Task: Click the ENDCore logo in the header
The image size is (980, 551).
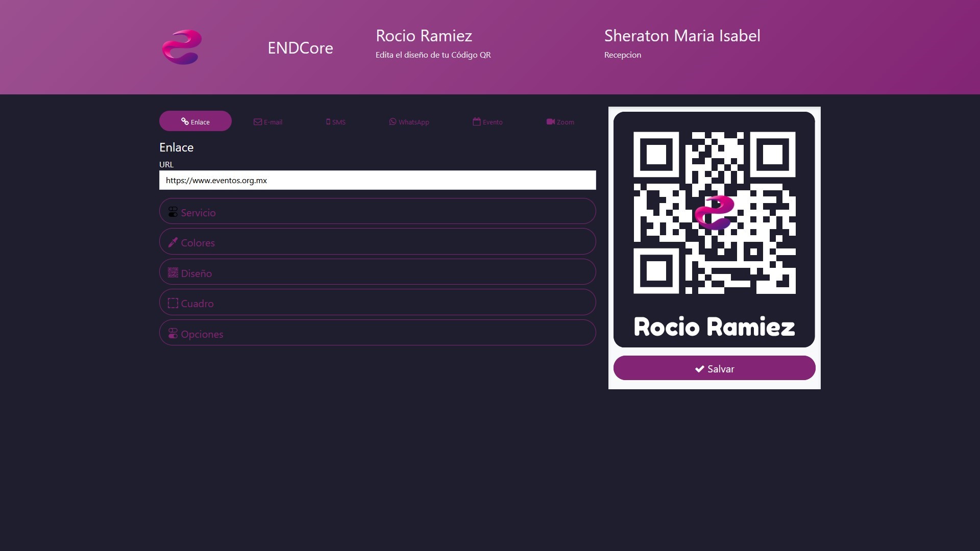Action: tap(182, 47)
